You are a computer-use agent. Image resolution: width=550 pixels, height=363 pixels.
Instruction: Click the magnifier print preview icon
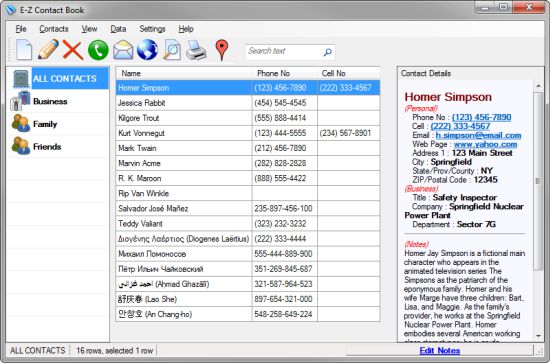point(172,50)
